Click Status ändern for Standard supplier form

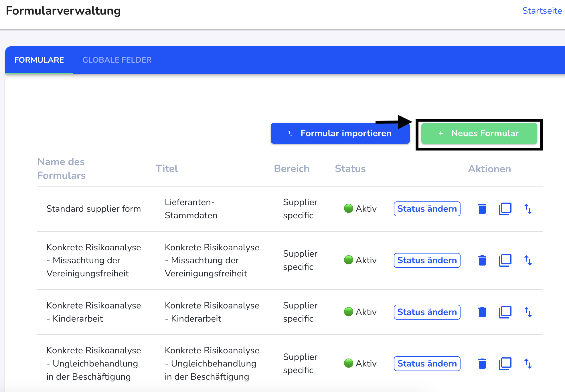pyautogui.click(x=427, y=209)
